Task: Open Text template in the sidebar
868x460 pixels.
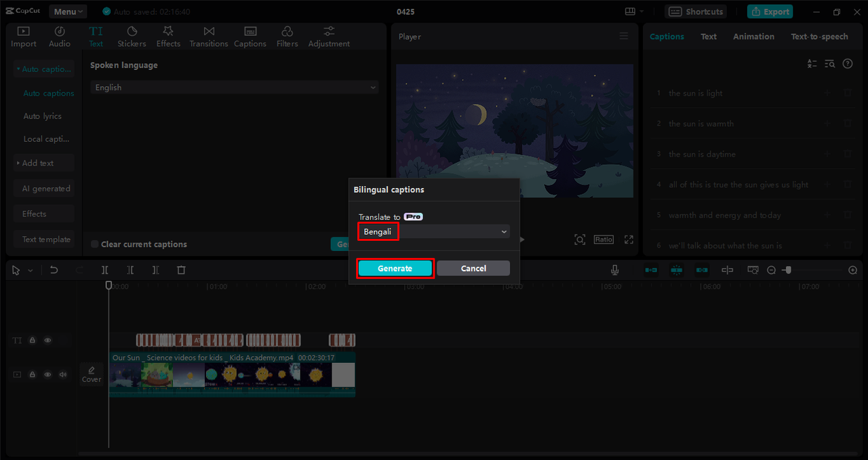Action: click(44, 239)
